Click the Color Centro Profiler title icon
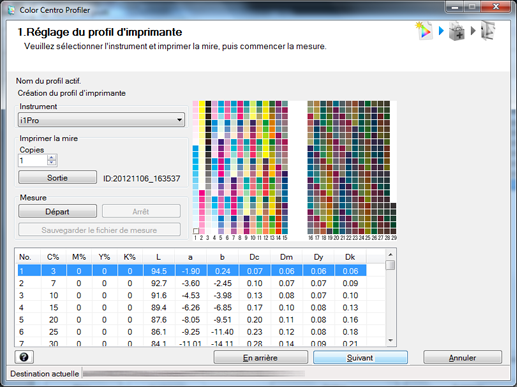Viewport: 517px width, 387px height. pyautogui.click(x=11, y=10)
